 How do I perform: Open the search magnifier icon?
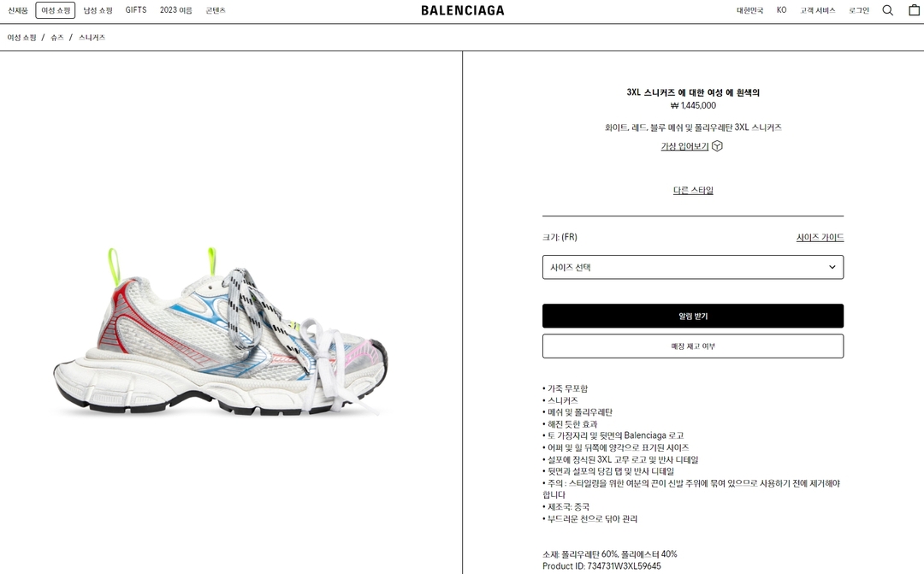pyautogui.click(x=887, y=10)
